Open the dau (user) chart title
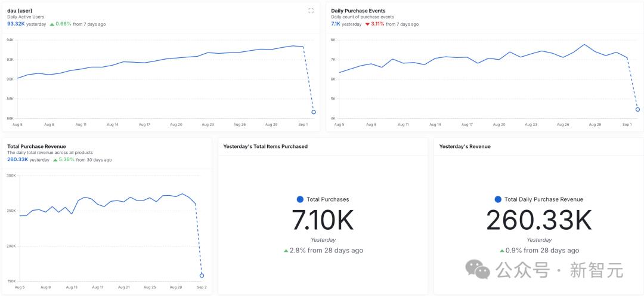This screenshot has width=644, height=296. click(20, 11)
